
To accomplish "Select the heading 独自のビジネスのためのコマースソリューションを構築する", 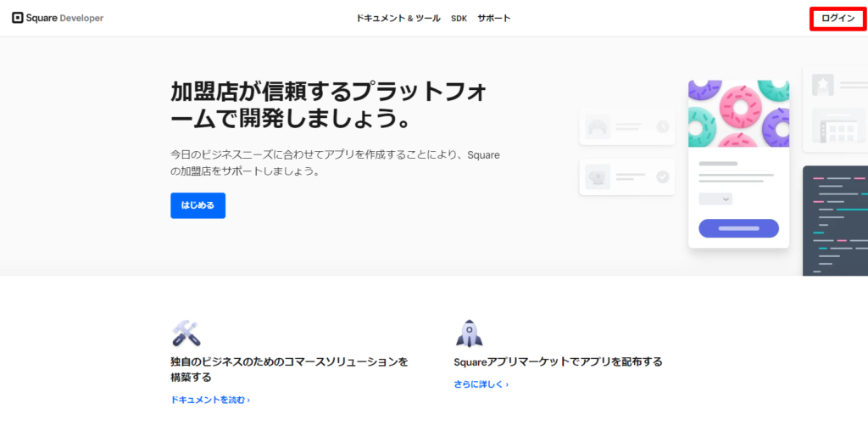I will point(290,370).
